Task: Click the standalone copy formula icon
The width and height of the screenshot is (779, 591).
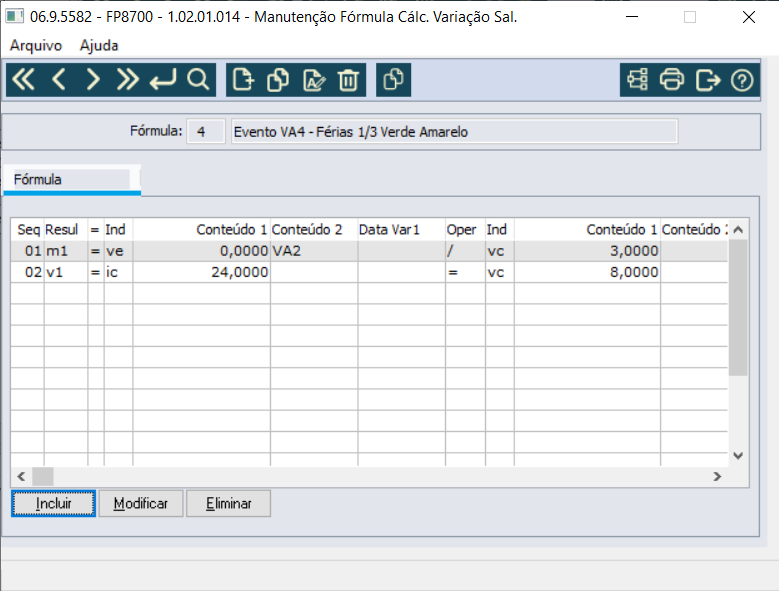Action: coord(393,79)
